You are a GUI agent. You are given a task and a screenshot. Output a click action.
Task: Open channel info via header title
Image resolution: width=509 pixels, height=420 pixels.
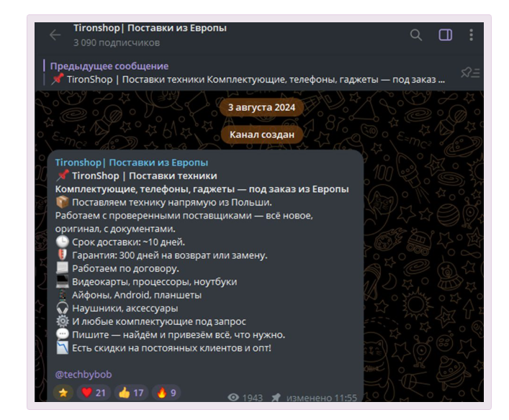pos(150,28)
